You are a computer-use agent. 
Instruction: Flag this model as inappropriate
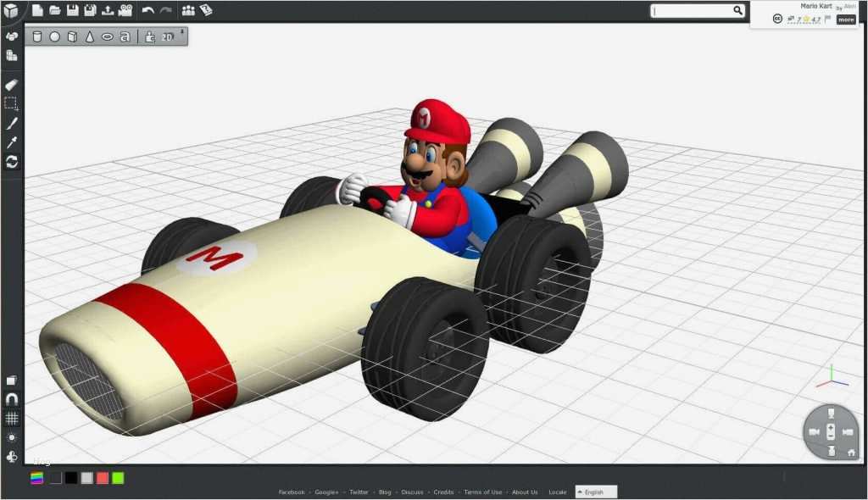[828, 19]
